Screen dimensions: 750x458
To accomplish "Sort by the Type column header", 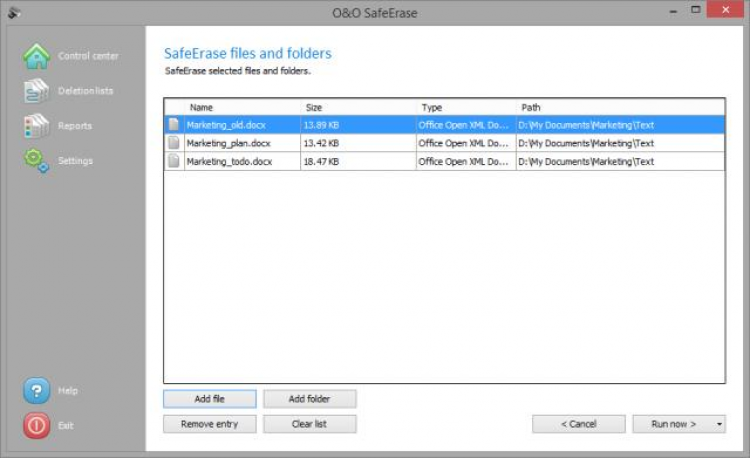I will pyautogui.click(x=466, y=108).
